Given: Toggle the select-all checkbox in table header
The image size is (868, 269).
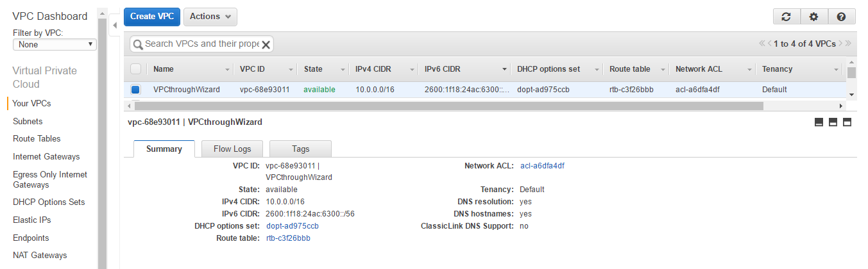Looking at the screenshot, I should pyautogui.click(x=135, y=69).
